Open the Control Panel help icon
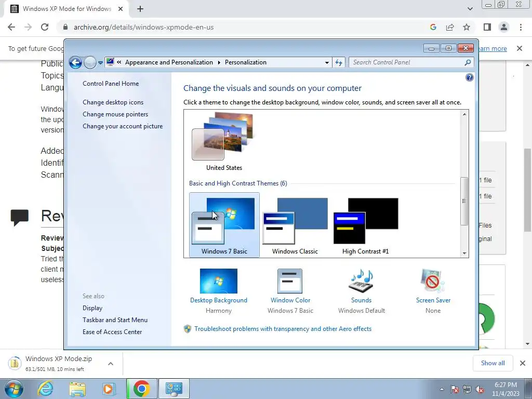 pos(469,78)
